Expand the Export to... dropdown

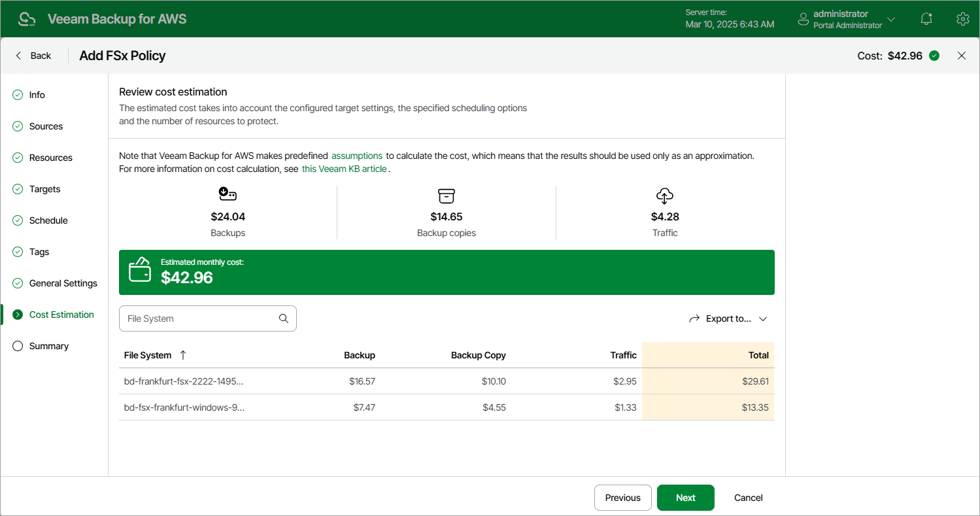point(728,318)
